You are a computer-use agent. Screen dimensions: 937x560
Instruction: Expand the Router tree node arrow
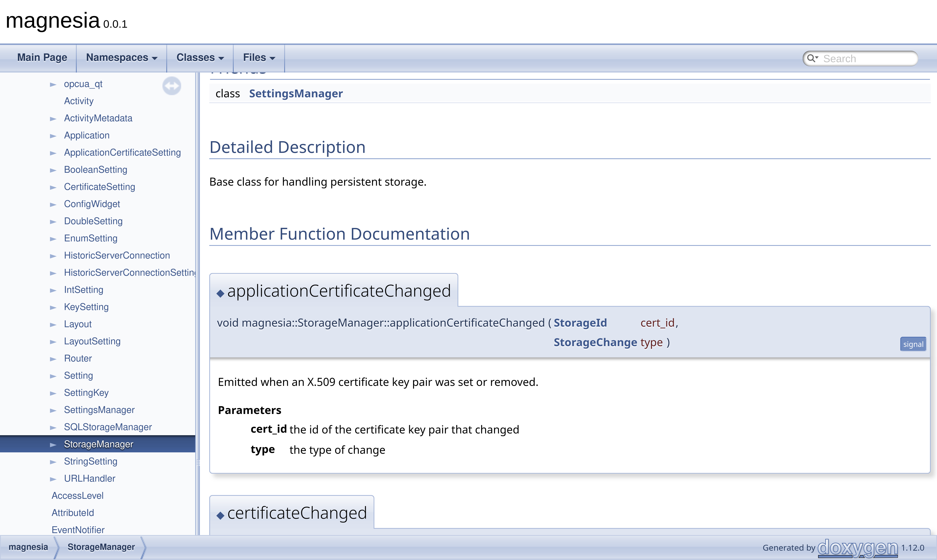(53, 359)
